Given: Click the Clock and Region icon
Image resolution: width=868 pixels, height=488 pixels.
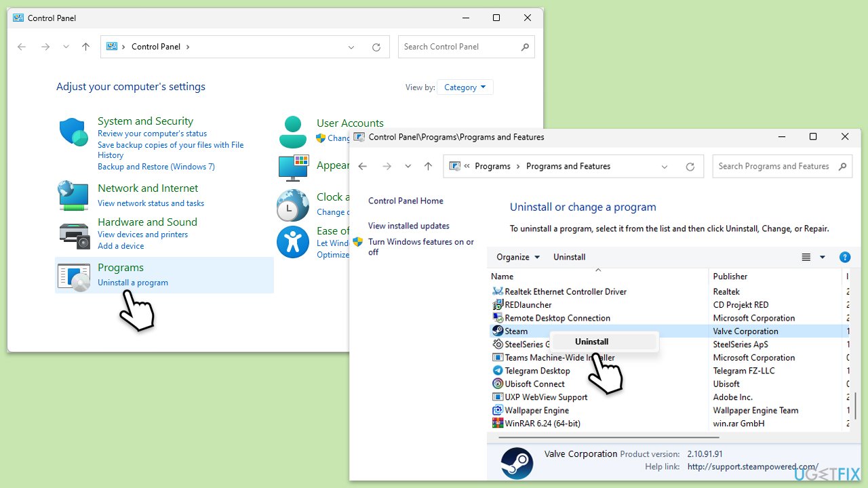Looking at the screenshot, I should tap(293, 205).
